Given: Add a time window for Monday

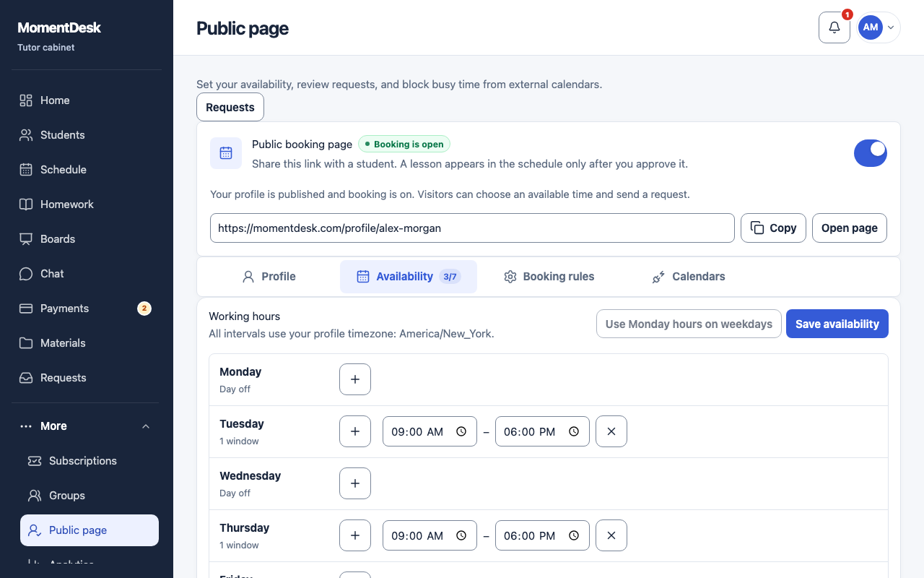Looking at the screenshot, I should pyautogui.click(x=355, y=379).
